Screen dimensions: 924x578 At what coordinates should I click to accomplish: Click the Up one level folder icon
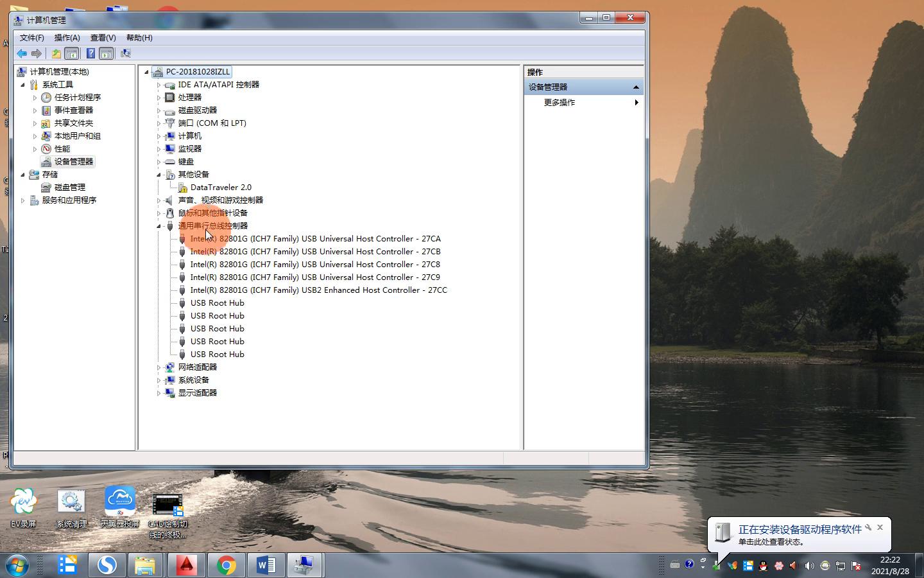point(56,54)
